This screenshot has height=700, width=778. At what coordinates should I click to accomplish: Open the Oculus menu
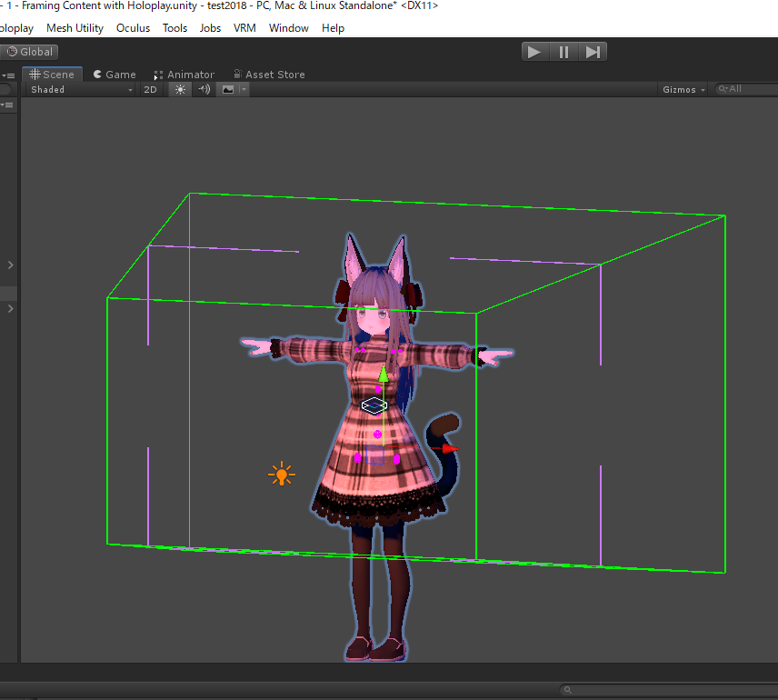pos(133,28)
